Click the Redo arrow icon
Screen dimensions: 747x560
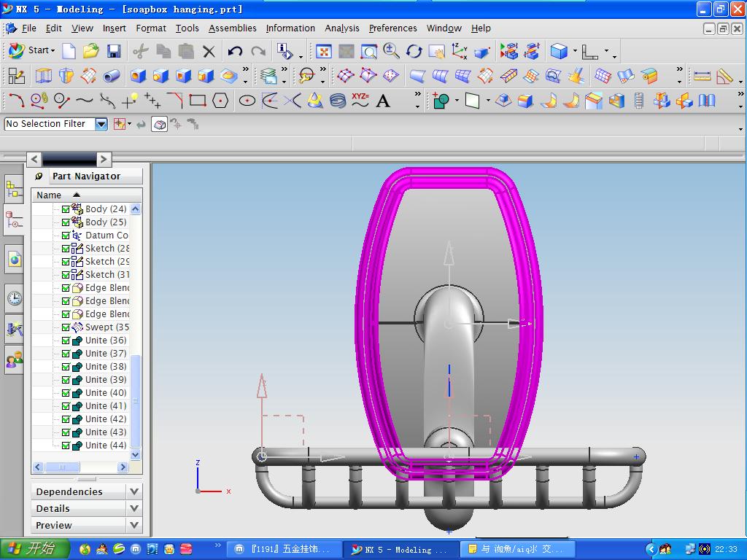[x=258, y=51]
